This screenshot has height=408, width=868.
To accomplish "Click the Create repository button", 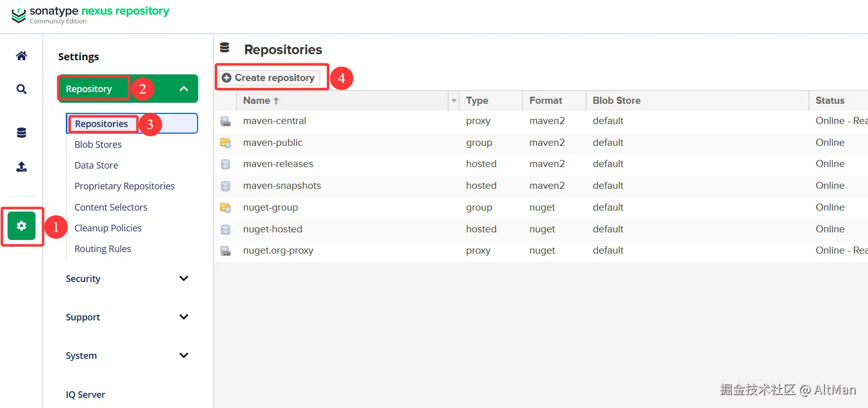I will tap(269, 78).
